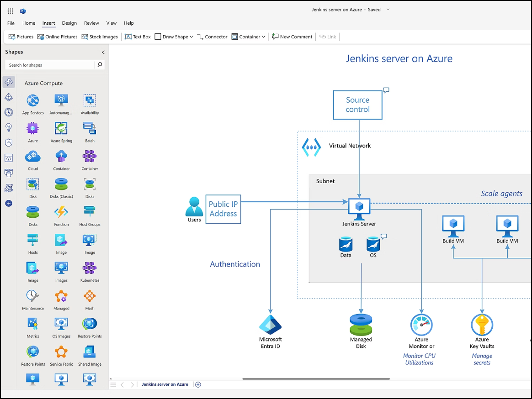Select the Service Fabric shape
Screen dimensions: 532x399
click(61, 356)
